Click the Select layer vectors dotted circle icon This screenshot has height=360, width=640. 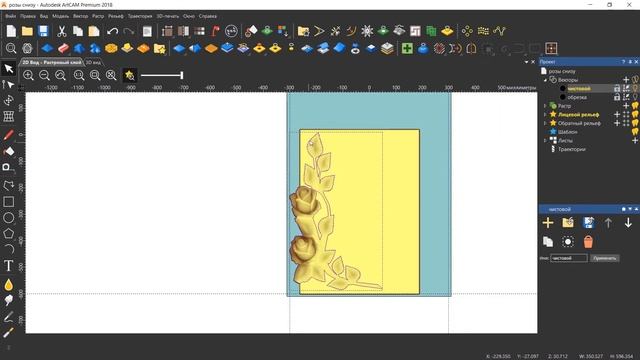pos(568,242)
